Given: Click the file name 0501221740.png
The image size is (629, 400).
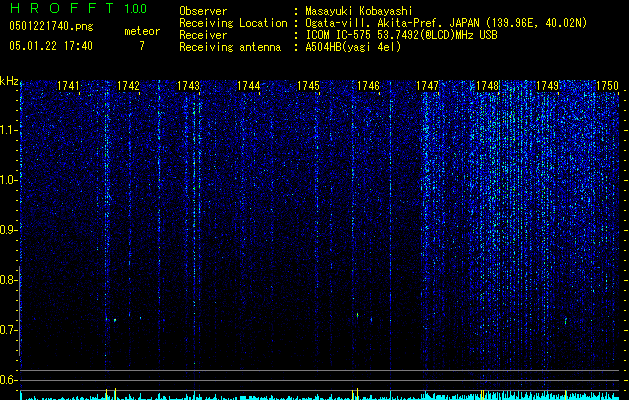Looking at the screenshot, I should 51,26.
